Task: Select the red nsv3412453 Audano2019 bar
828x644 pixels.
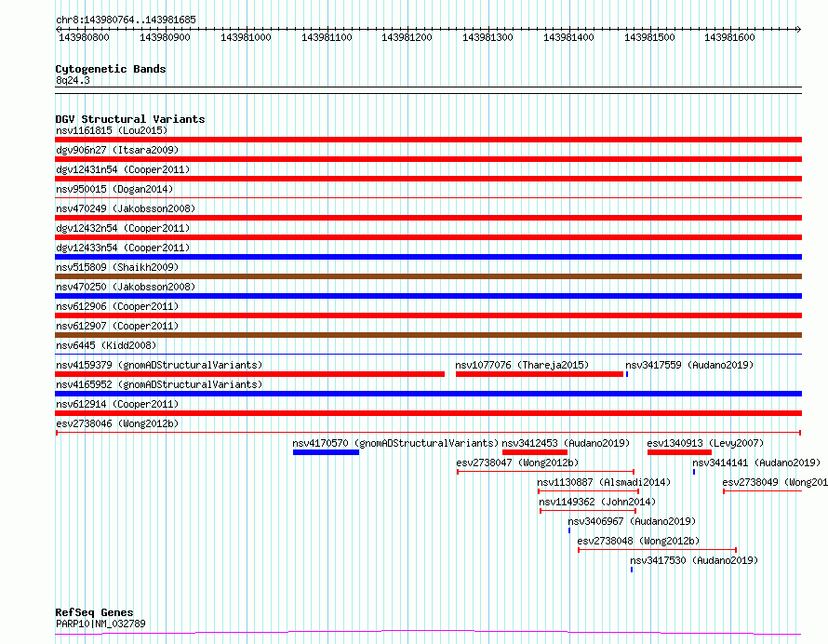Action: tap(535, 452)
